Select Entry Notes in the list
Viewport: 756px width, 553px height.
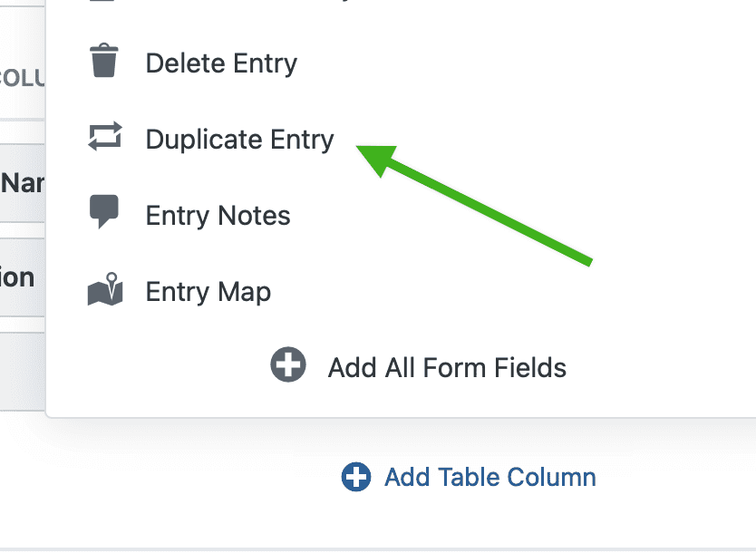click(217, 215)
